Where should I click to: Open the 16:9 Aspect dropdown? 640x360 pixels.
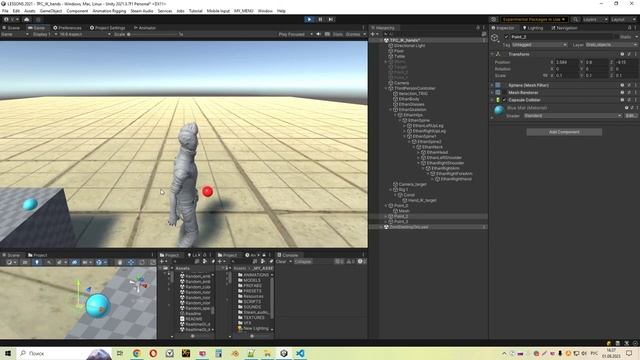click(x=85, y=34)
